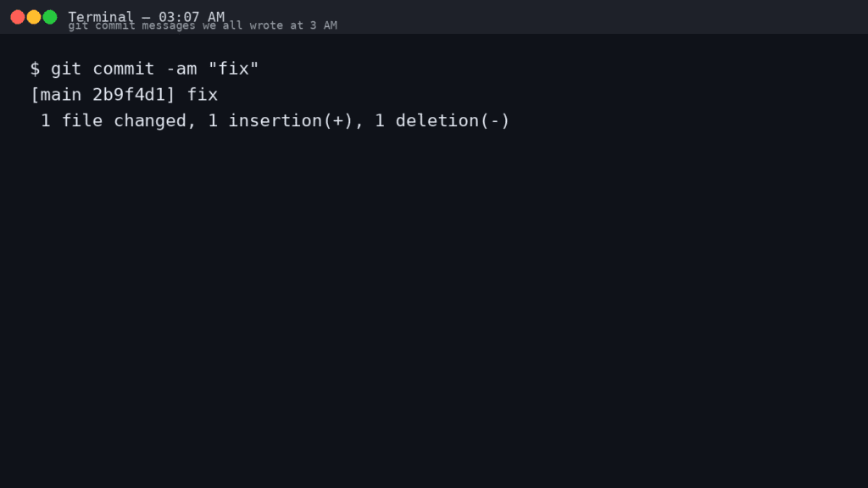Click the green zoom traffic light
Screen dimensions: 868x488
tap(49, 15)
